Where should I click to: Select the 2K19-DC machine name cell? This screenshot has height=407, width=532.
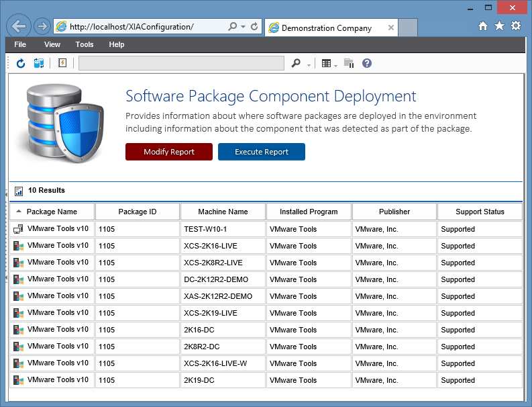pyautogui.click(x=223, y=380)
